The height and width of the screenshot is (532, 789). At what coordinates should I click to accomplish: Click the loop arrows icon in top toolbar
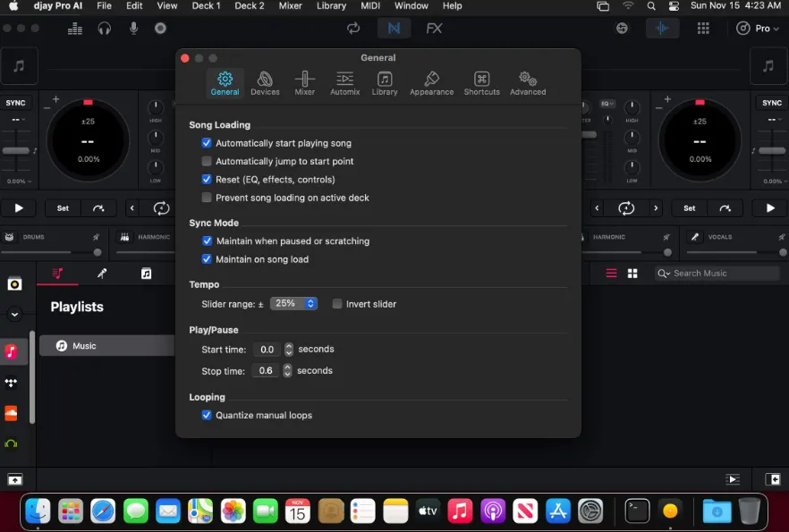pos(353,28)
